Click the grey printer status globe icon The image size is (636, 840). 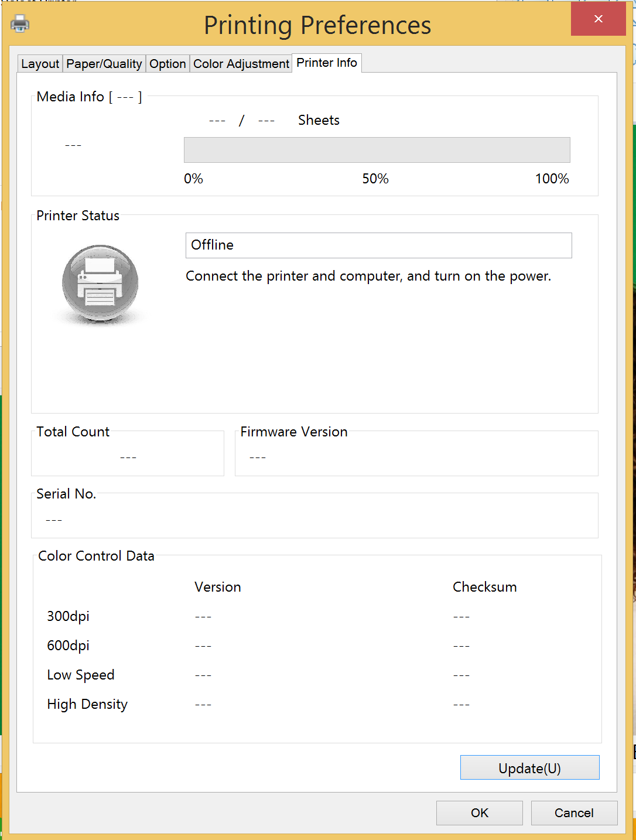click(100, 284)
